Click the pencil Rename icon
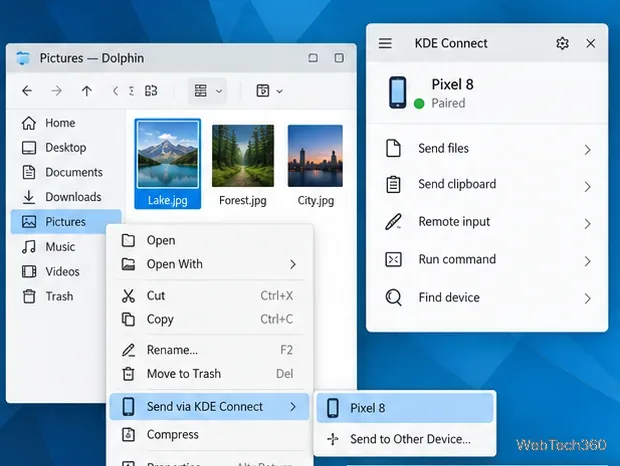 pyautogui.click(x=128, y=350)
